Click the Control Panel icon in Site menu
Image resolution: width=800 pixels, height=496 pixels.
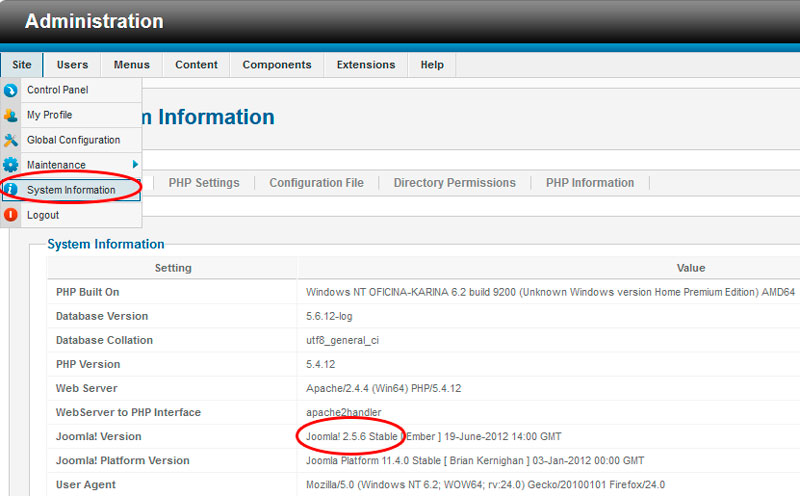pos(11,90)
